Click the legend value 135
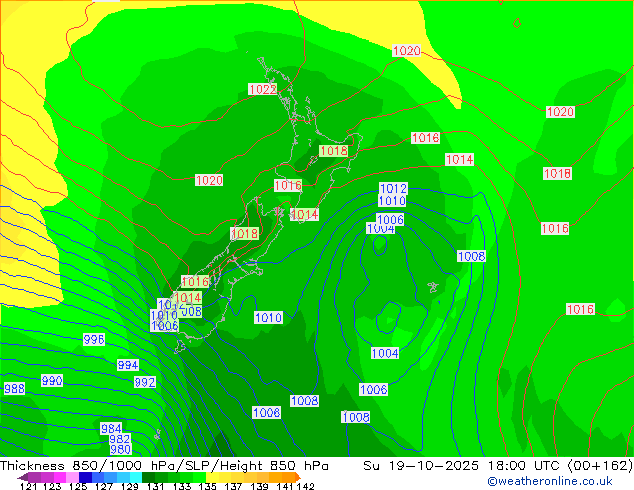The image size is (634, 490). point(207,486)
